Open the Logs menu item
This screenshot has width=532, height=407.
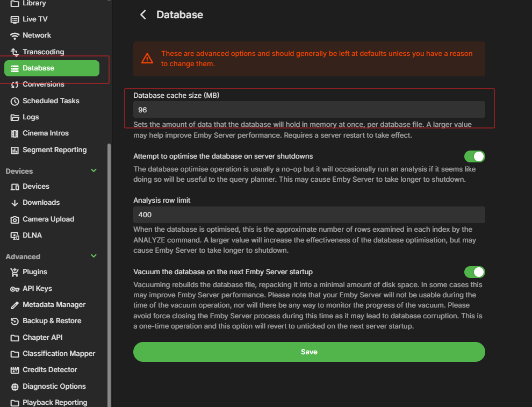pos(31,117)
